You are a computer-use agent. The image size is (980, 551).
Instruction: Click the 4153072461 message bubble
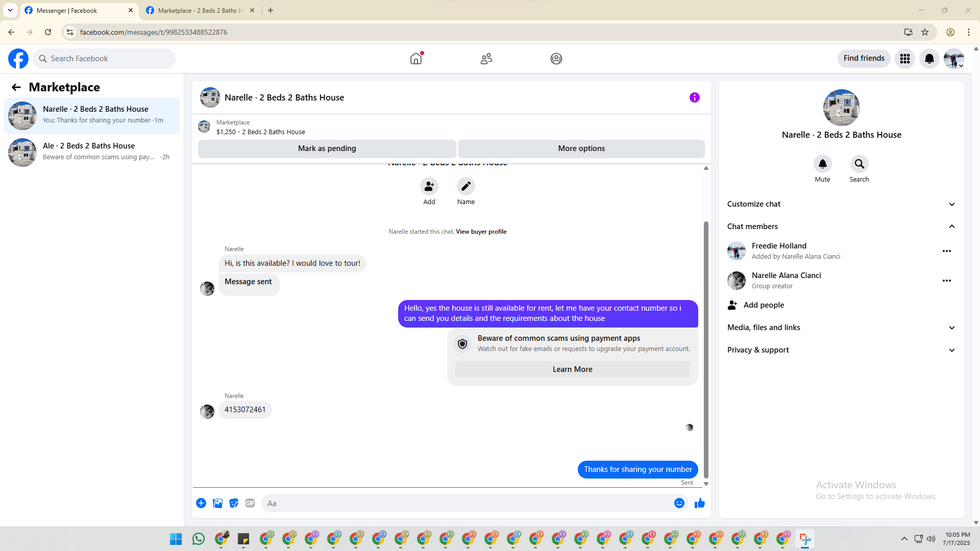(x=245, y=410)
